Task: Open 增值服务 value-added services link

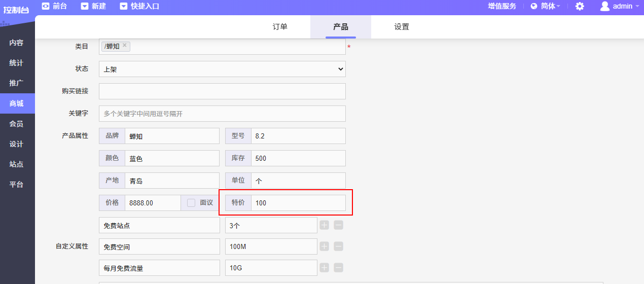Action: (502, 6)
